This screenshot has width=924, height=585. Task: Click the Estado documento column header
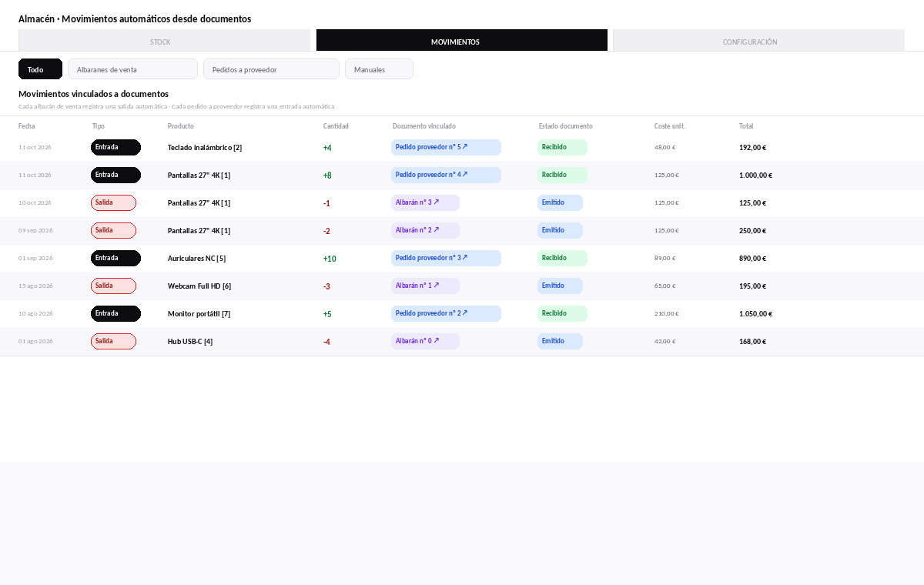coord(566,126)
